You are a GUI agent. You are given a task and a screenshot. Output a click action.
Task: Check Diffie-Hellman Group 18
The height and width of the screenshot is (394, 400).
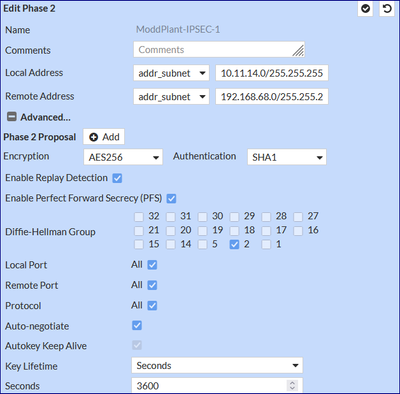[234, 231]
